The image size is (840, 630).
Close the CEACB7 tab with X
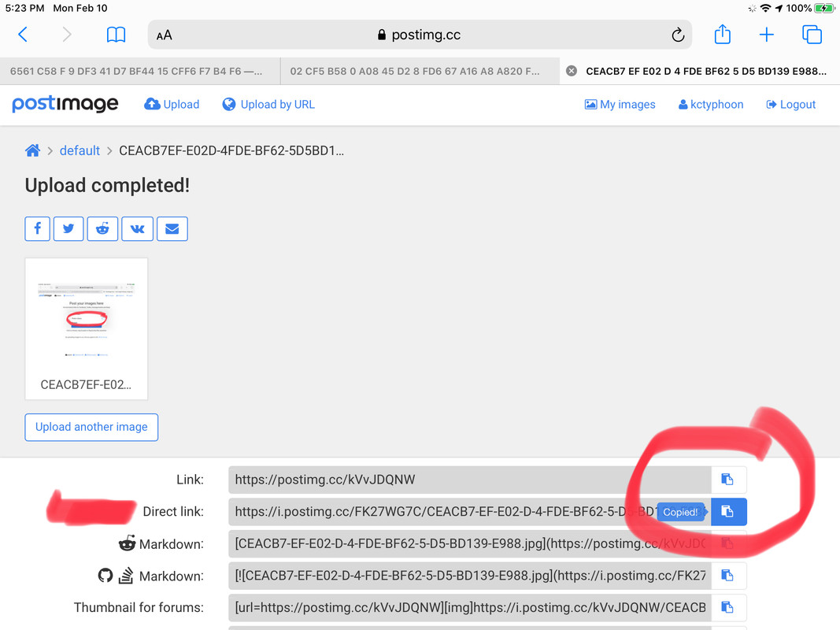572,71
